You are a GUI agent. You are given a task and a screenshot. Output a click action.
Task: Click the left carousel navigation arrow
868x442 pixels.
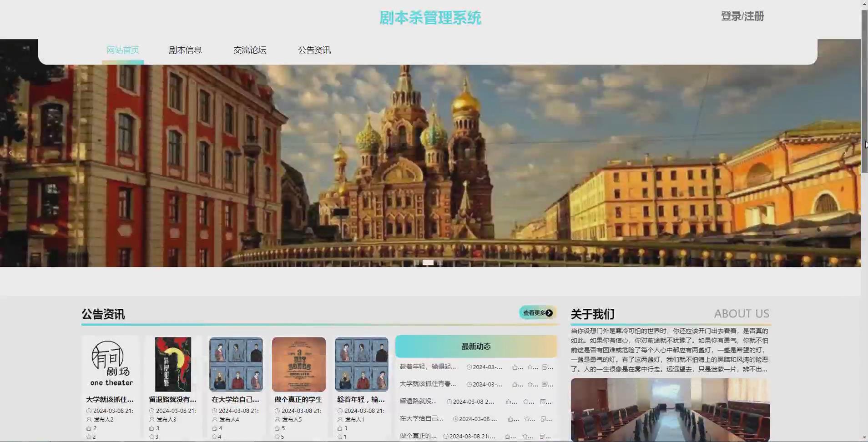pyautogui.click(x=10, y=153)
